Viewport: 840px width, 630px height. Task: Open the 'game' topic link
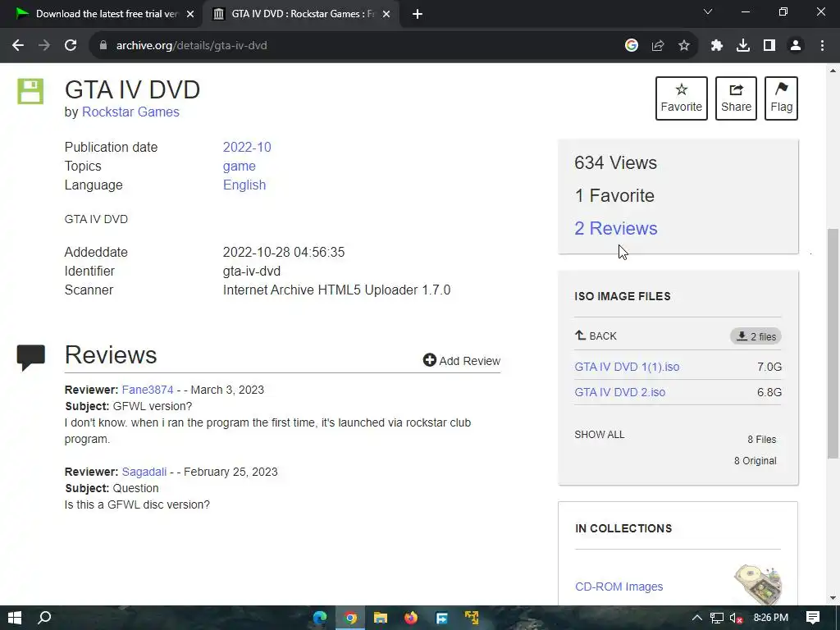pyautogui.click(x=239, y=166)
